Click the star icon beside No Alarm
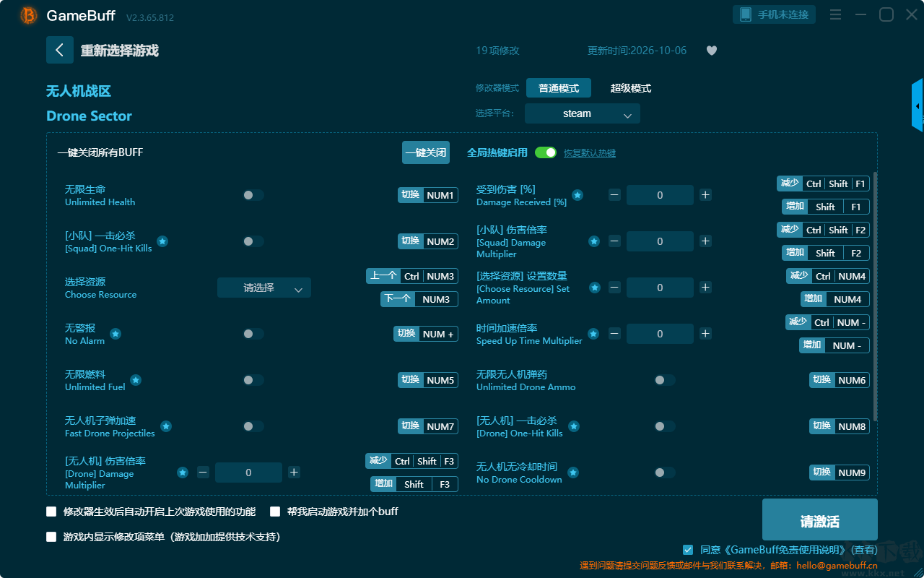Viewport: 924px width, 578px height. click(x=115, y=334)
